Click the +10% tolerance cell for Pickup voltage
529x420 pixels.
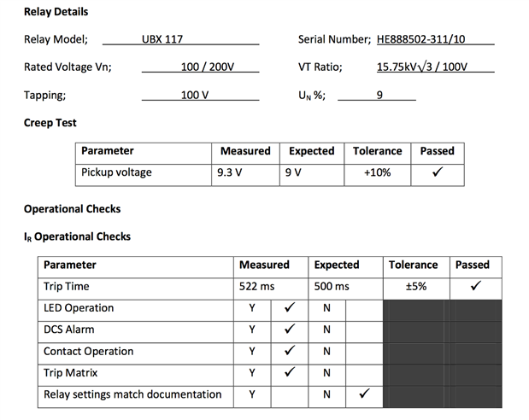[377, 173]
